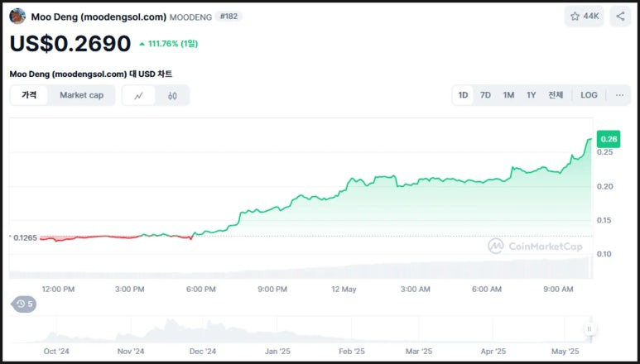Click the 12 May date axis label

coord(344,290)
